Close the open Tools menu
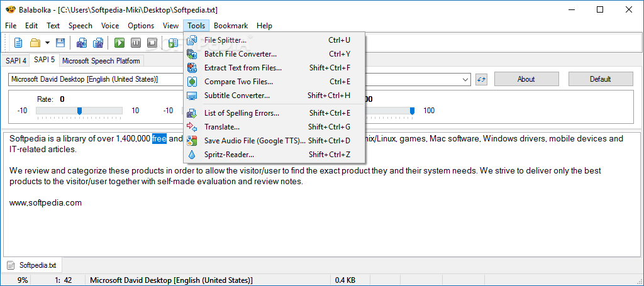Image resolution: width=644 pixels, height=286 pixels. [196, 25]
